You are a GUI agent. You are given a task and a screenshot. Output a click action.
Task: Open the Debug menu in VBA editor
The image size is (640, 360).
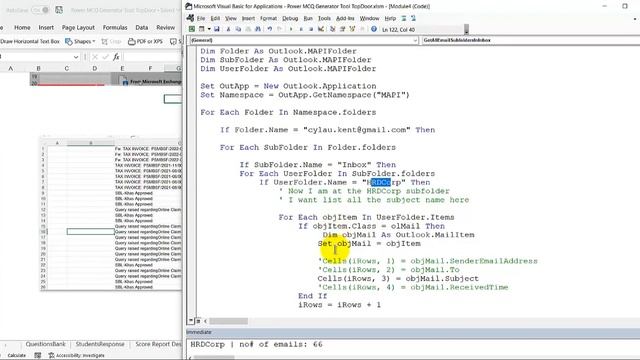pyautogui.click(x=290, y=18)
